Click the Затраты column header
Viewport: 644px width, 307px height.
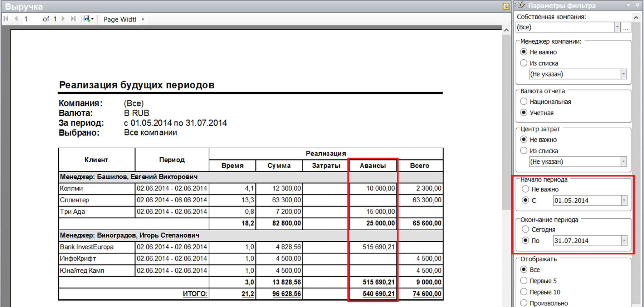(326, 165)
